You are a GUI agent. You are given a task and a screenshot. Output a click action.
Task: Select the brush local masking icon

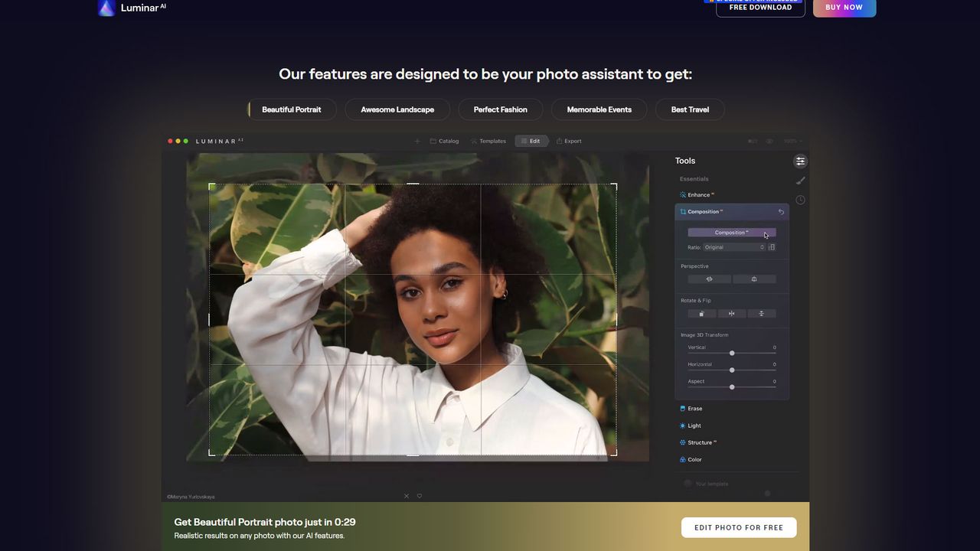800,181
